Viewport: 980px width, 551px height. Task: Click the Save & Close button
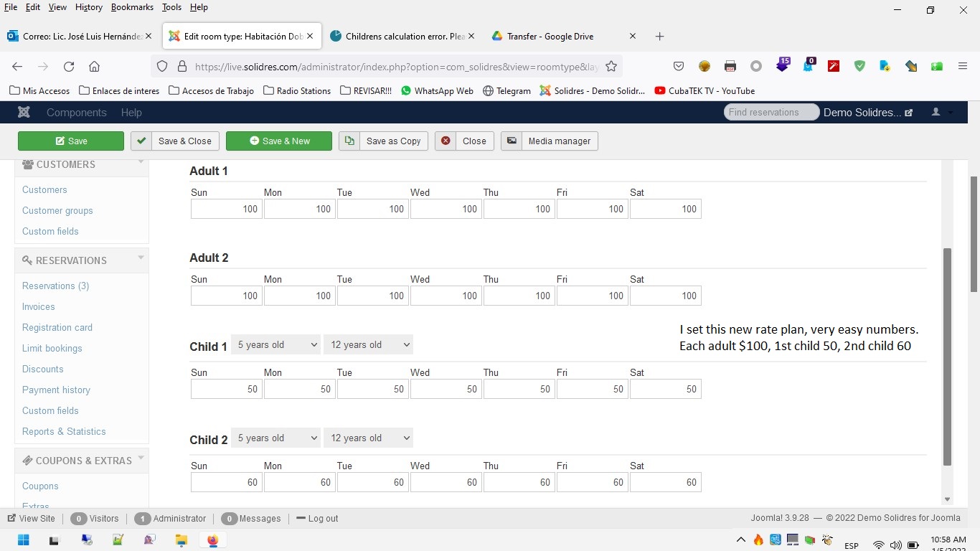(176, 141)
